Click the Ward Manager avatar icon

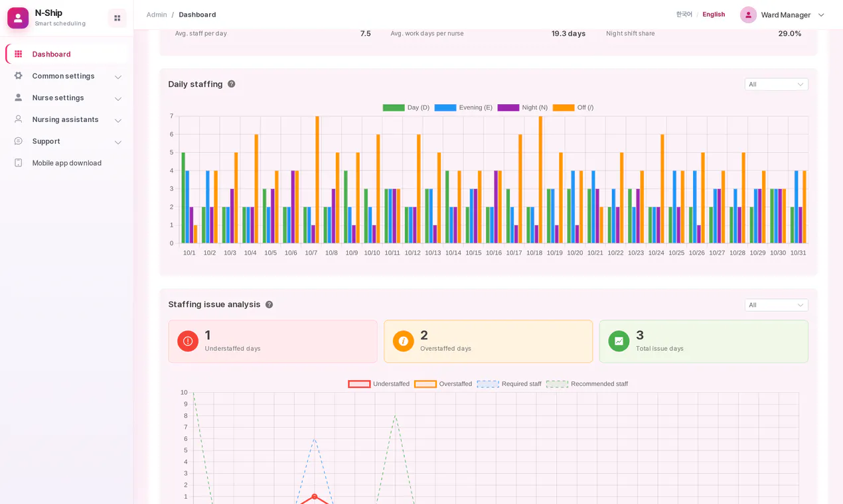coord(749,15)
